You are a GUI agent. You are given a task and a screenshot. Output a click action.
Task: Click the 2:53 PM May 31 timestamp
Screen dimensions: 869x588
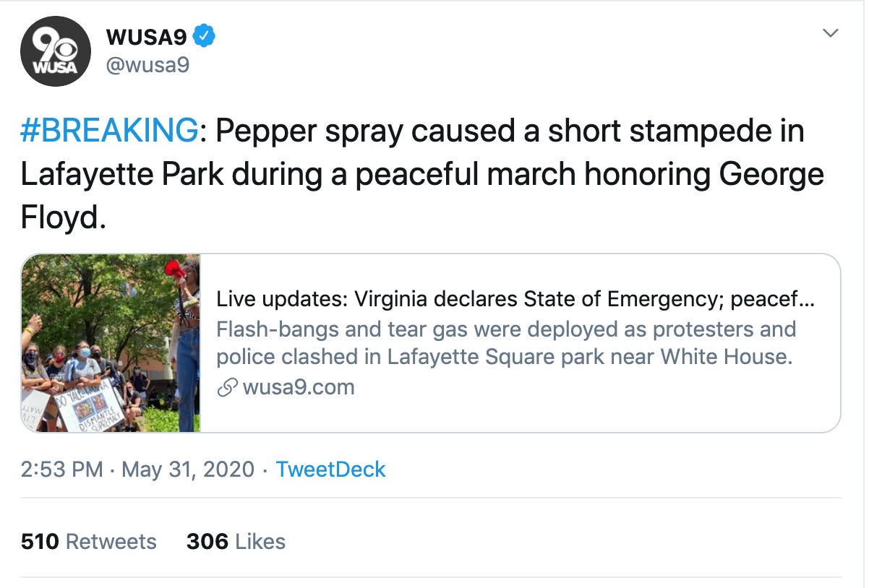[x=137, y=470]
